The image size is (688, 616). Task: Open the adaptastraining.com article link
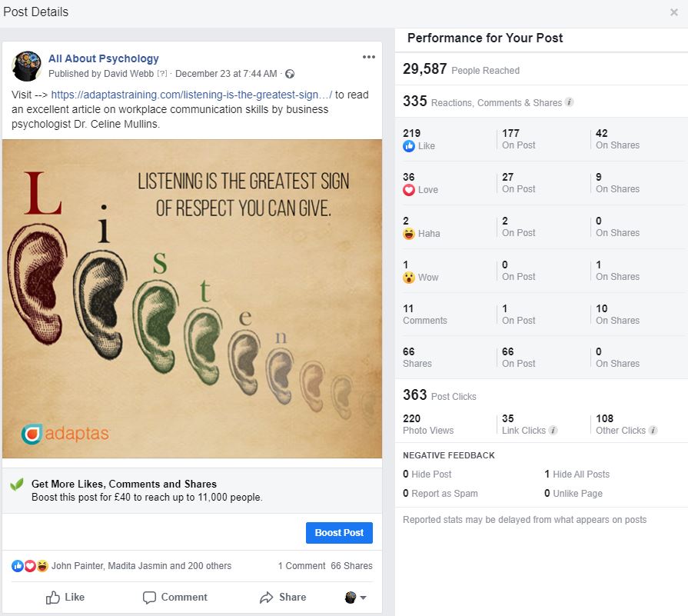[191, 95]
